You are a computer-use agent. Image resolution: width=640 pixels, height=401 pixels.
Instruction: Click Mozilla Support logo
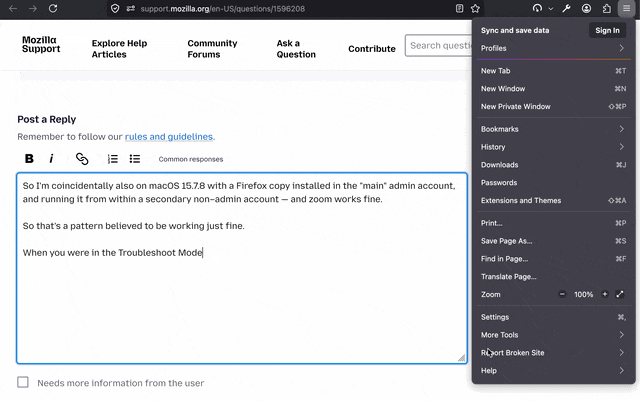coord(41,44)
